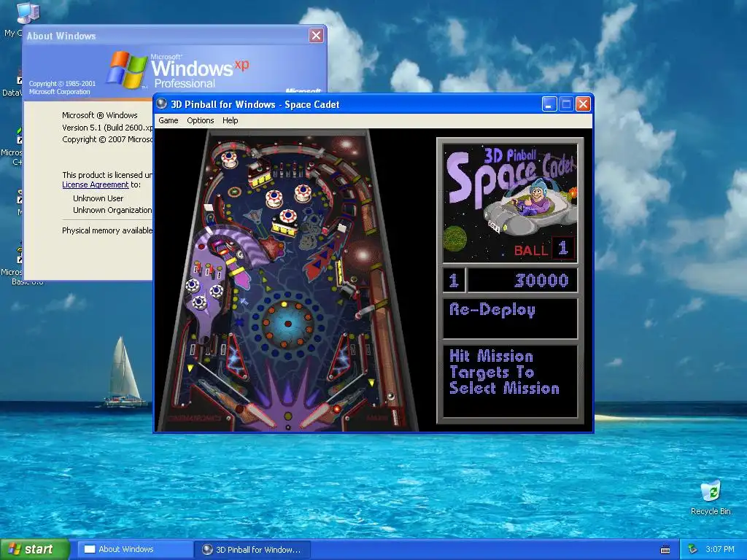The height and width of the screenshot is (560, 747).
Task: Click the ball in the launch lane
Action: point(391,396)
